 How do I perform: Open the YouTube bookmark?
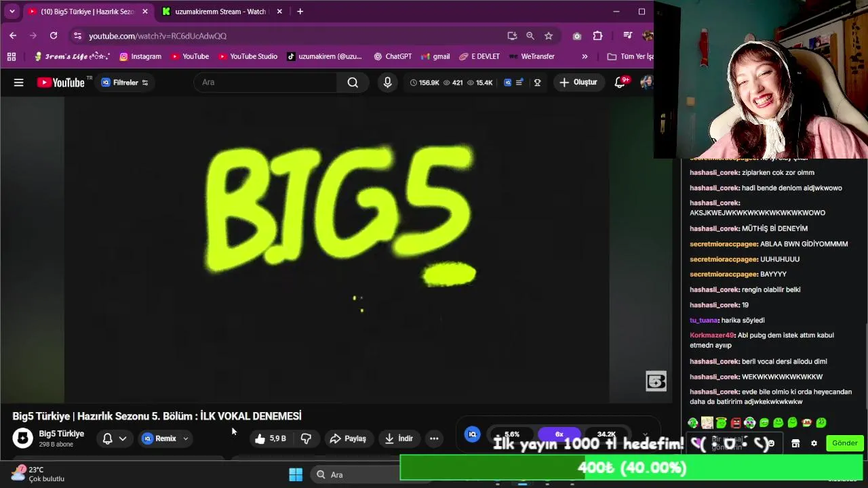[x=190, y=56]
